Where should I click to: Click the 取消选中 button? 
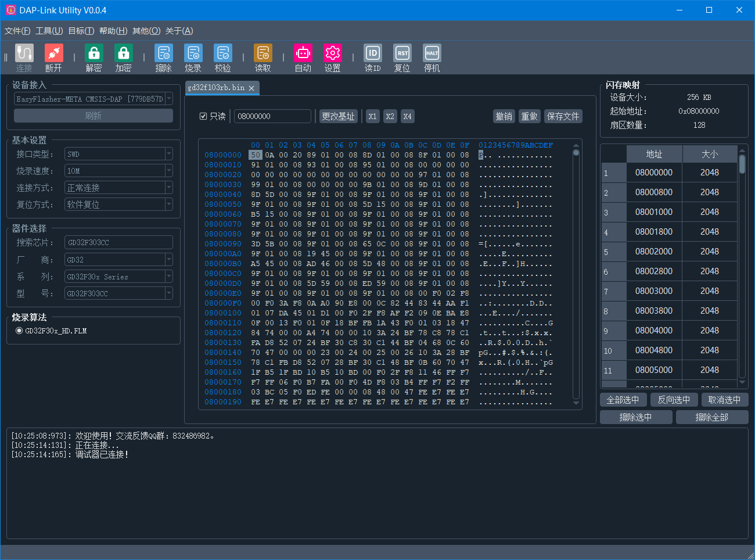tap(725, 400)
